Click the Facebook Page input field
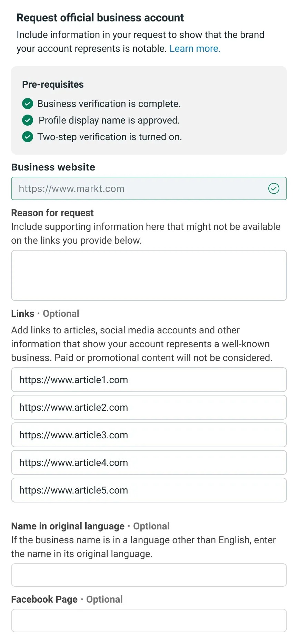 tap(149, 621)
